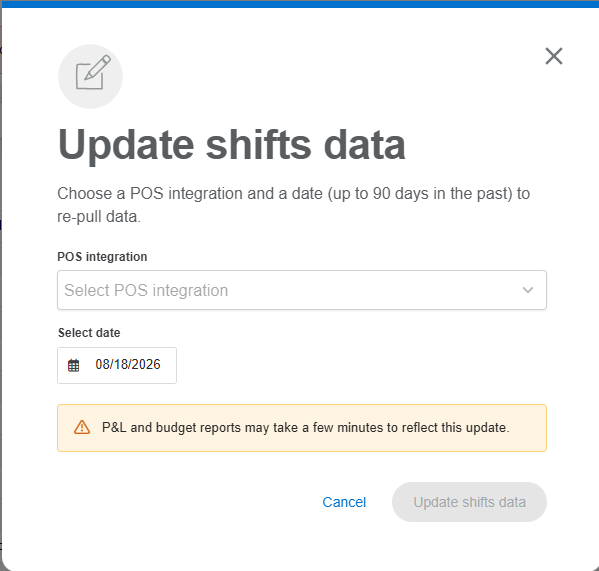The width and height of the screenshot is (599, 571).
Task: Close the Update shifts data dialog
Action: [x=554, y=56]
